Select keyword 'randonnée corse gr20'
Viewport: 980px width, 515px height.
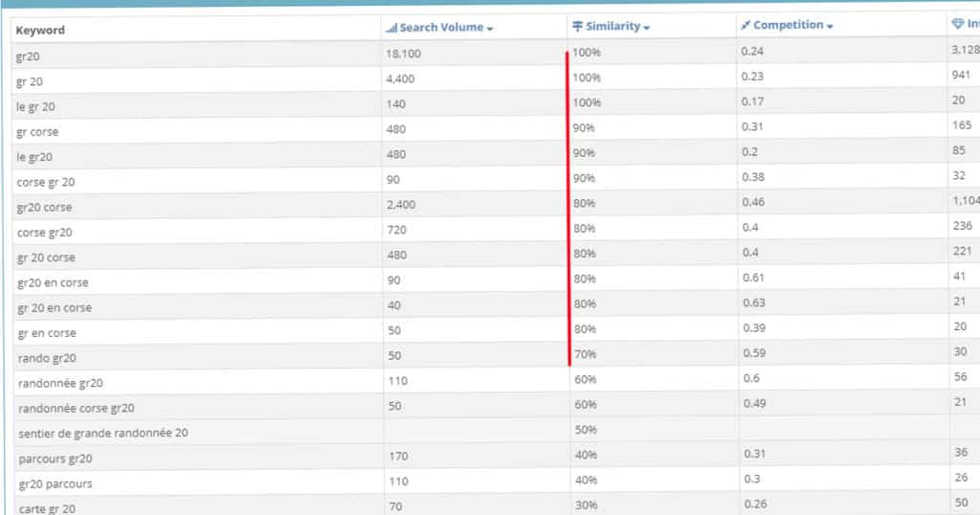(77, 408)
